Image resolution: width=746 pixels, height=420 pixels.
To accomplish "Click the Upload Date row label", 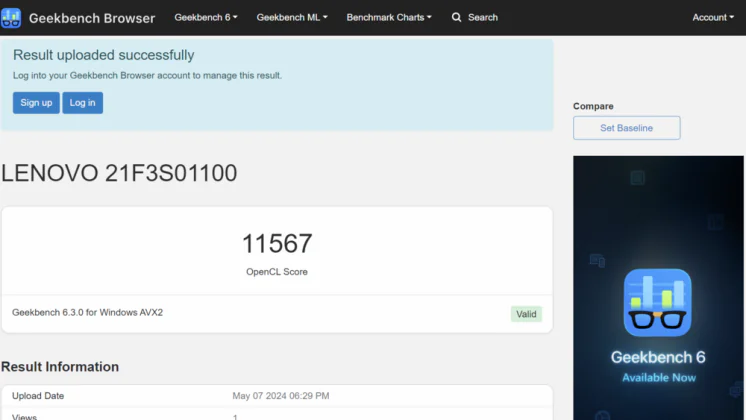I will [38, 396].
